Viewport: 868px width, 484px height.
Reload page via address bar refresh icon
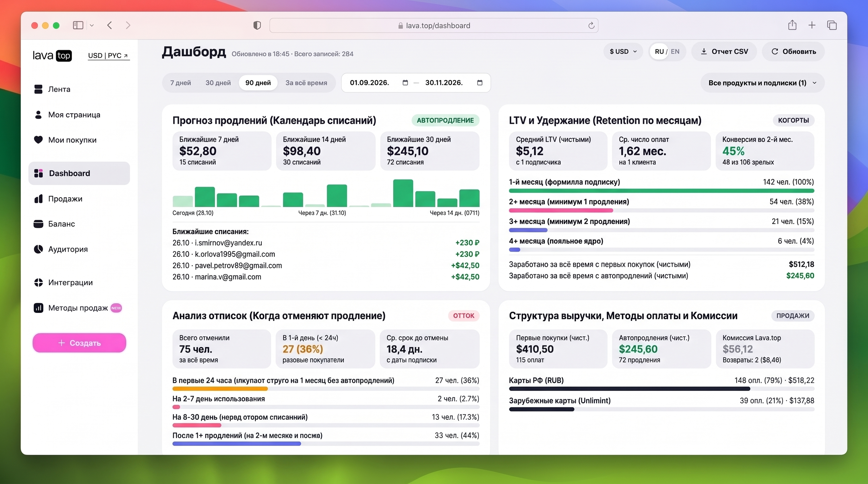coord(591,26)
